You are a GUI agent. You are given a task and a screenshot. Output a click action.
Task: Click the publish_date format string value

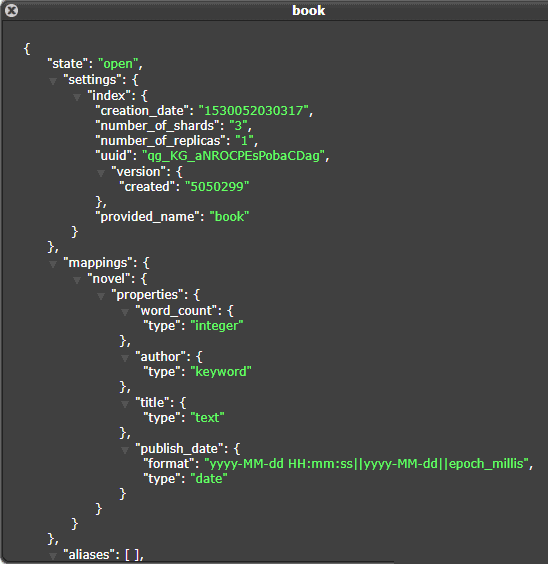[x=366, y=464]
